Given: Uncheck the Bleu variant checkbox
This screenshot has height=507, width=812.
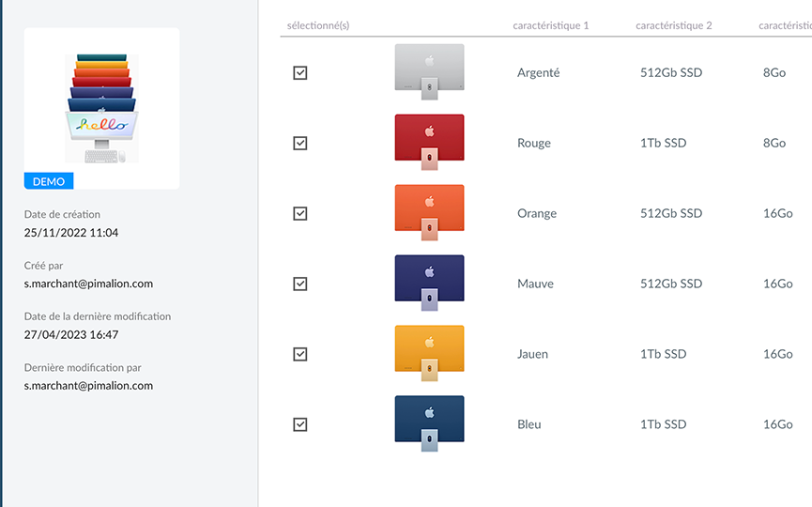Looking at the screenshot, I should [300, 424].
